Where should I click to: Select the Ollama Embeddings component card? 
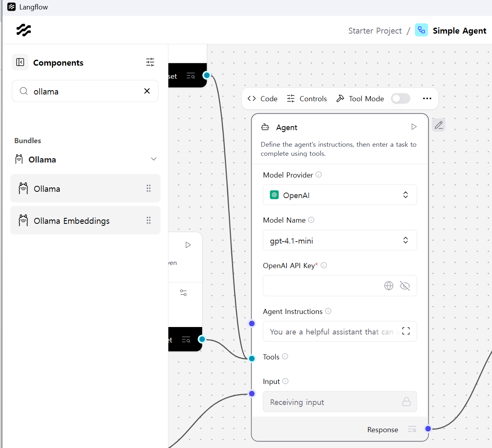click(85, 220)
